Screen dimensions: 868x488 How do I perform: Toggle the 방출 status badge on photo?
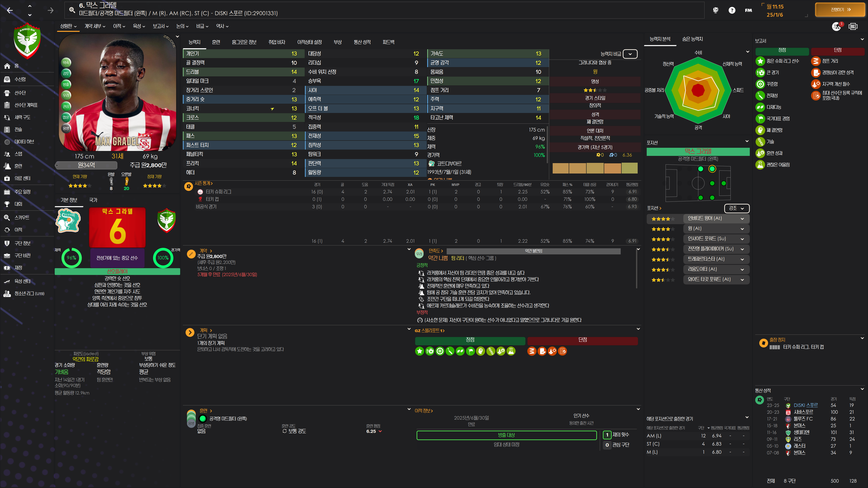(66, 84)
